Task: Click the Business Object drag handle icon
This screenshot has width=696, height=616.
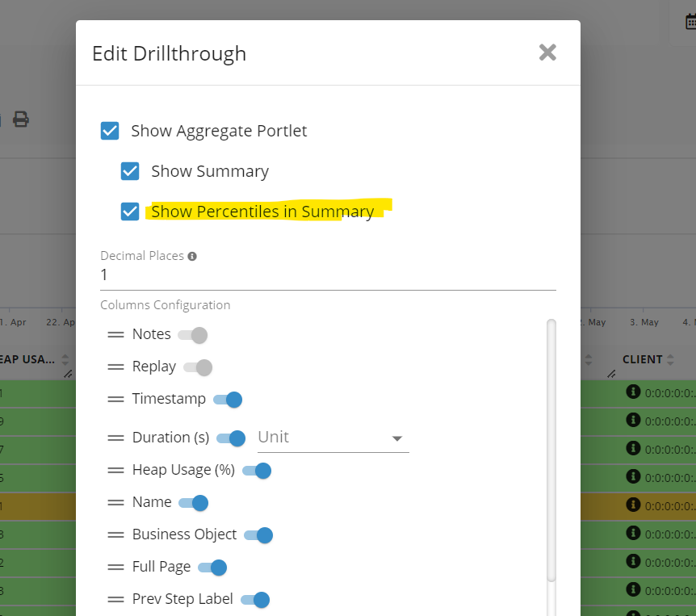Action: (115, 535)
